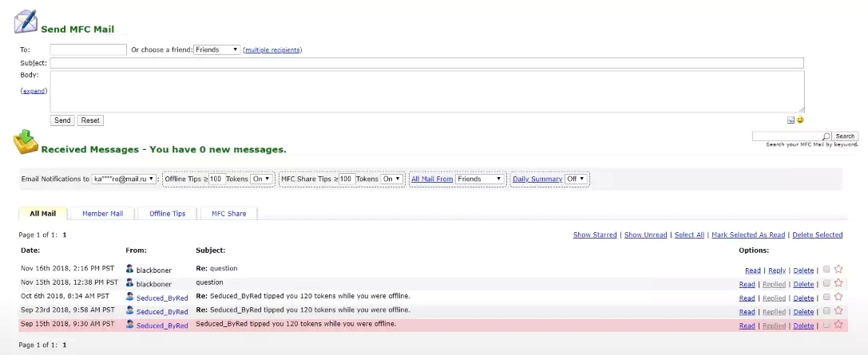
Task: Open the email notifications address dropdown
Action: 124,179
